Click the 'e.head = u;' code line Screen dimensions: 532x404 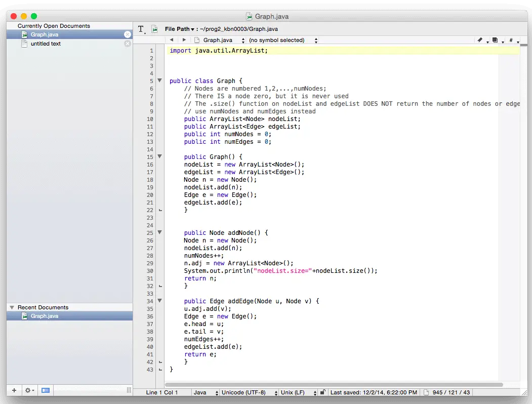pos(204,324)
